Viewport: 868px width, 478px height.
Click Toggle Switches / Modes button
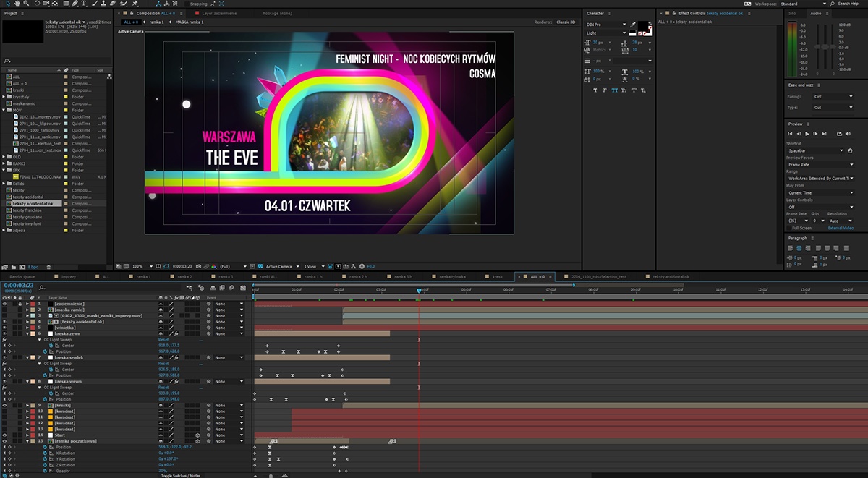(x=181, y=475)
